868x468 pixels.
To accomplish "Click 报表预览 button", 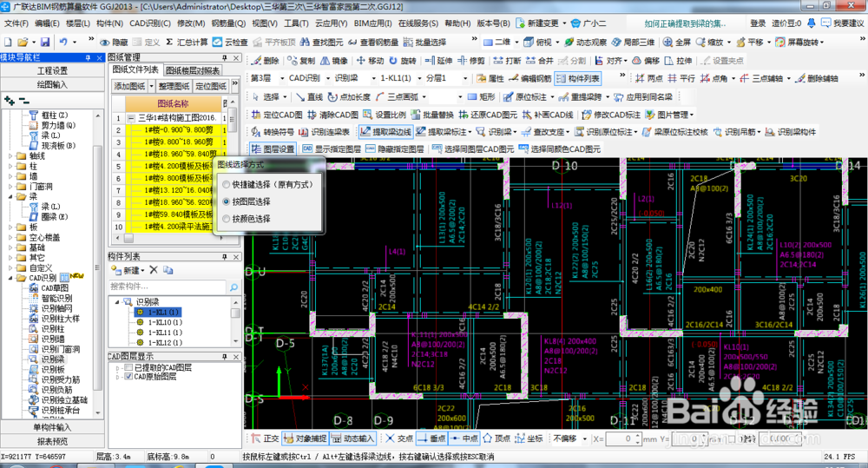I will (53, 441).
